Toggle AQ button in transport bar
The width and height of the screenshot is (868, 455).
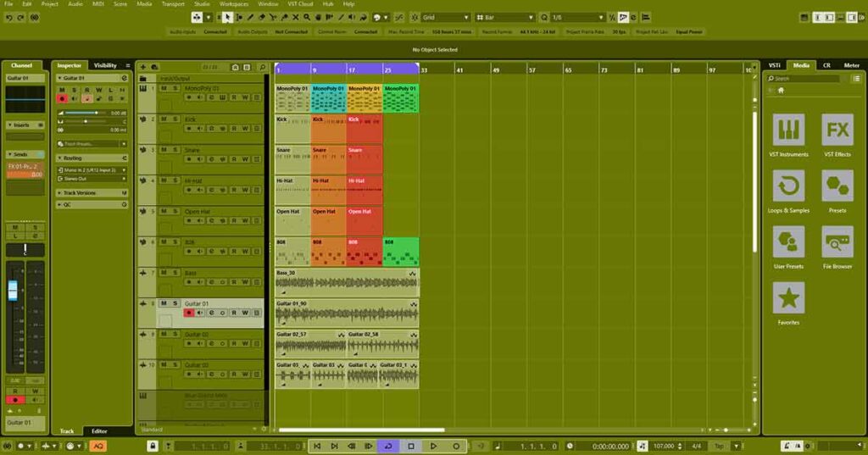[98, 447]
